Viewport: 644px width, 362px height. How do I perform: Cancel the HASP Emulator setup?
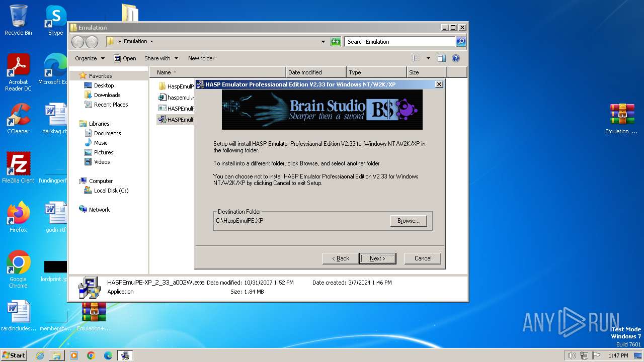[x=423, y=258]
